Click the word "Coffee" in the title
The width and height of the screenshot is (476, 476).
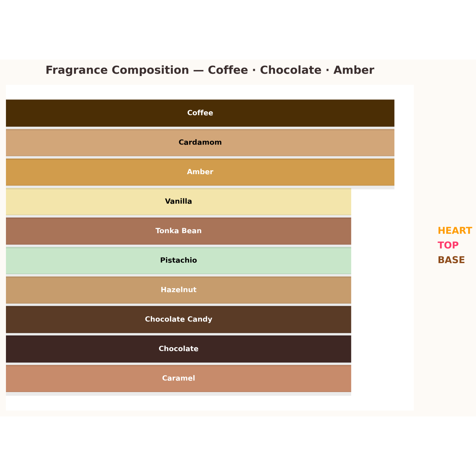point(228,70)
